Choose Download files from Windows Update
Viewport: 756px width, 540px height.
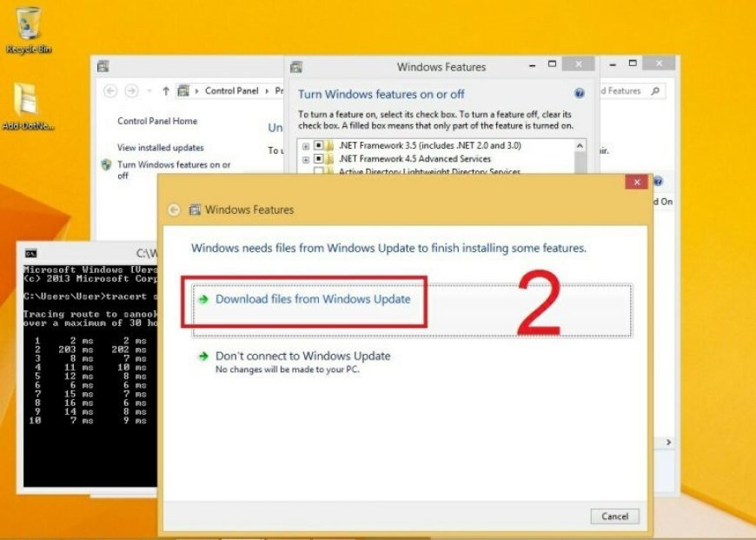point(412,310)
